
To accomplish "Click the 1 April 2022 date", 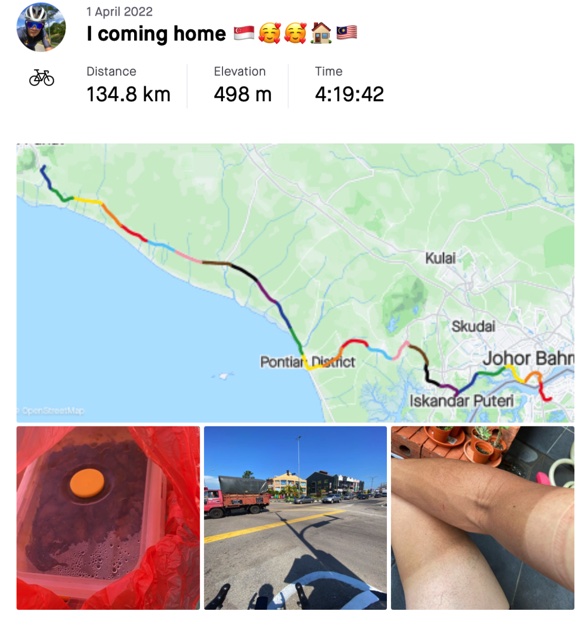I will coord(119,12).
